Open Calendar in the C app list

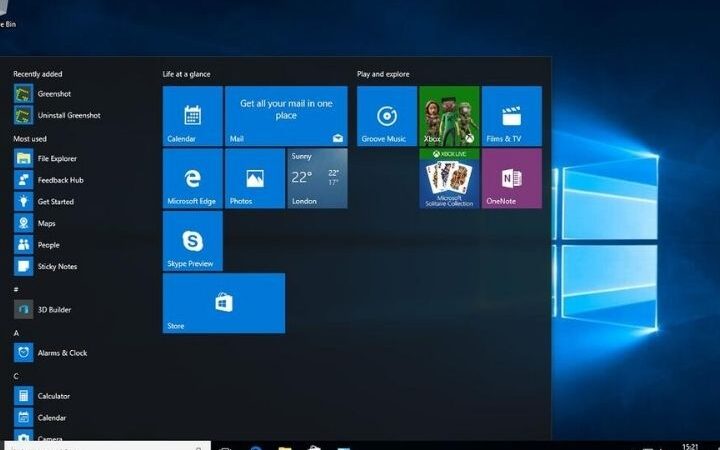click(x=40, y=417)
